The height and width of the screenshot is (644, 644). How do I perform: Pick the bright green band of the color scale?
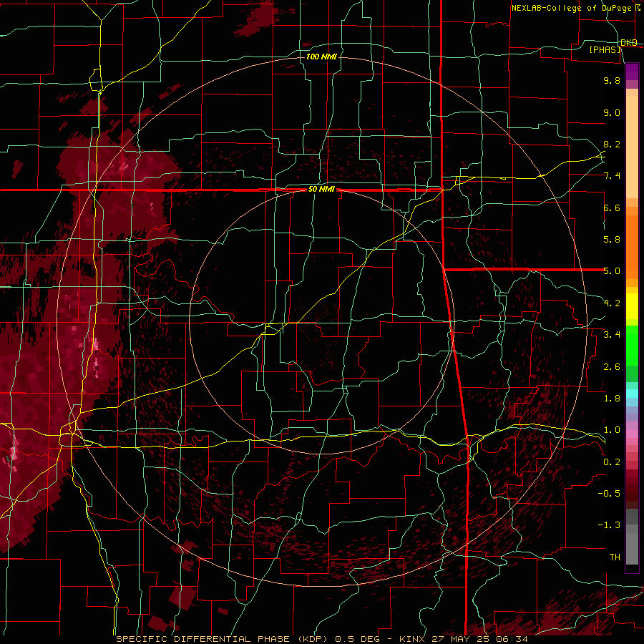pos(632,346)
